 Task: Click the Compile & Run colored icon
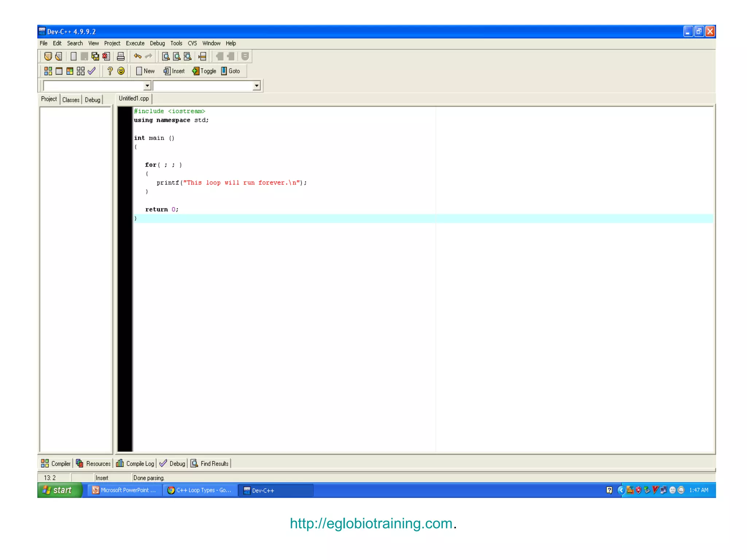click(x=70, y=71)
